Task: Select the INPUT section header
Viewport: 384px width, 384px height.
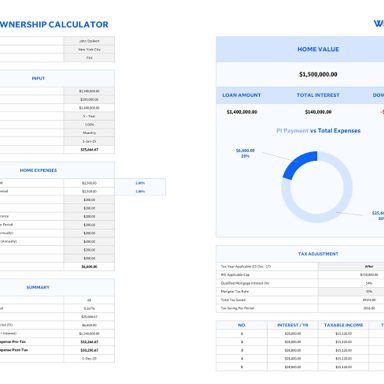Action: tap(38, 78)
